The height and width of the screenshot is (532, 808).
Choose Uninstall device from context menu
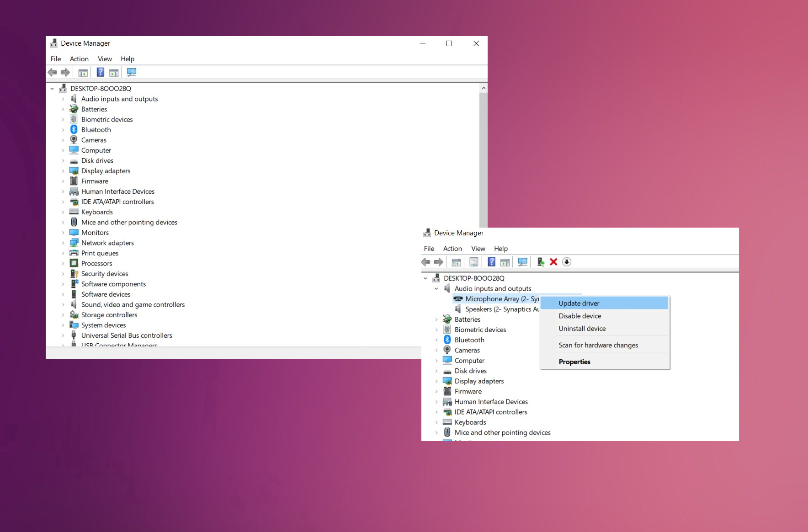604,329
